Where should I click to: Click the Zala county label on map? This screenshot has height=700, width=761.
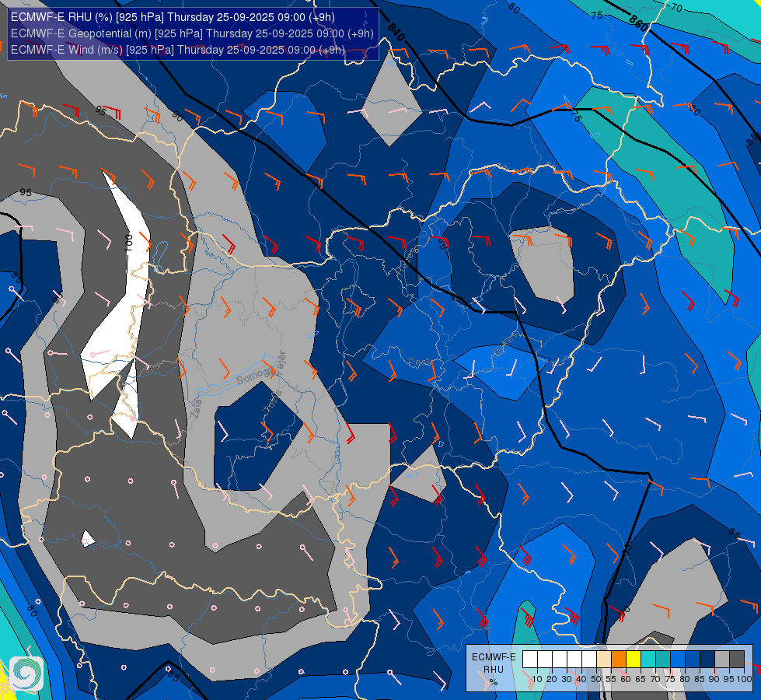[x=197, y=408]
